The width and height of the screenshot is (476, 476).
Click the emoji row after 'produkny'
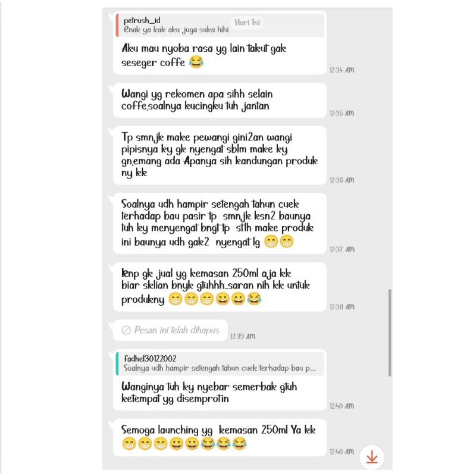215,299
